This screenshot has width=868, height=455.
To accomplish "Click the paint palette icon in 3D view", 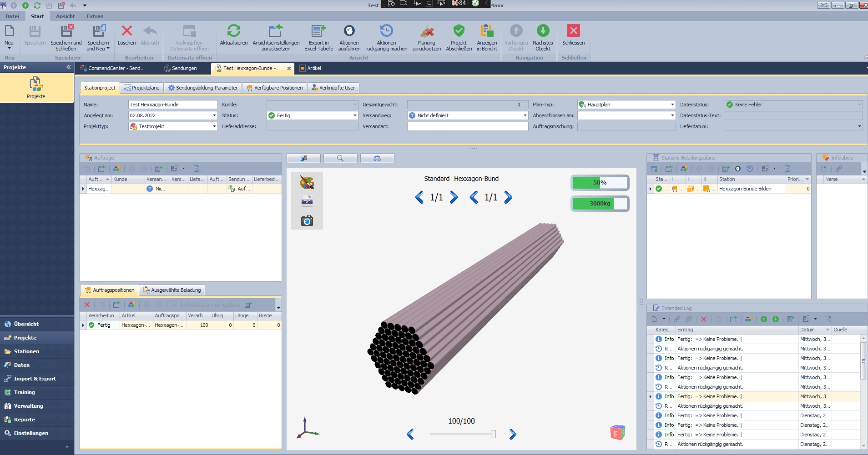I will pos(307,182).
